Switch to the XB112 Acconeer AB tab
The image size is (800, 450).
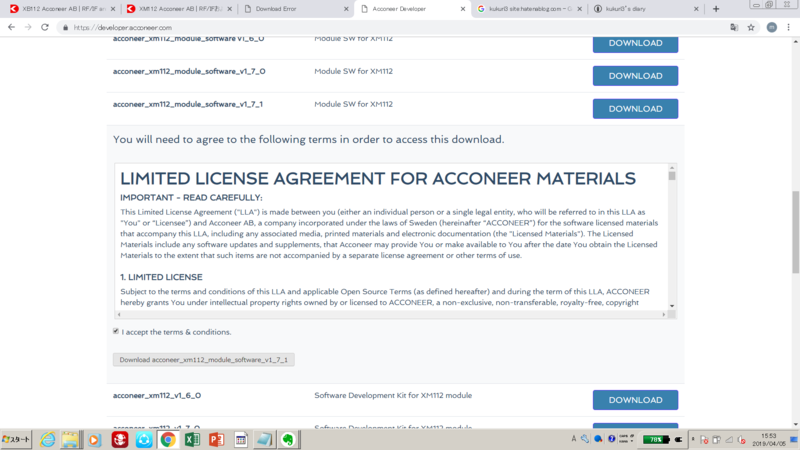pyautogui.click(x=63, y=9)
